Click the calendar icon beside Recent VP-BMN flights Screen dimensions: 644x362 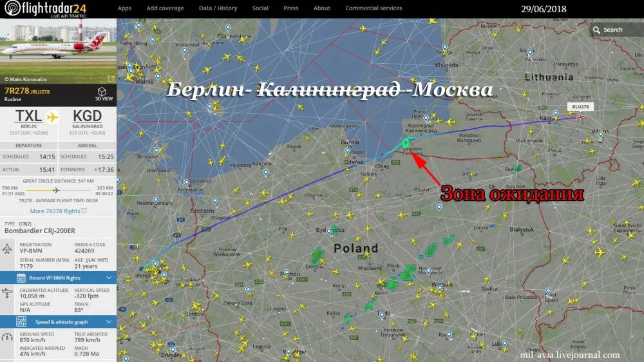21,278
